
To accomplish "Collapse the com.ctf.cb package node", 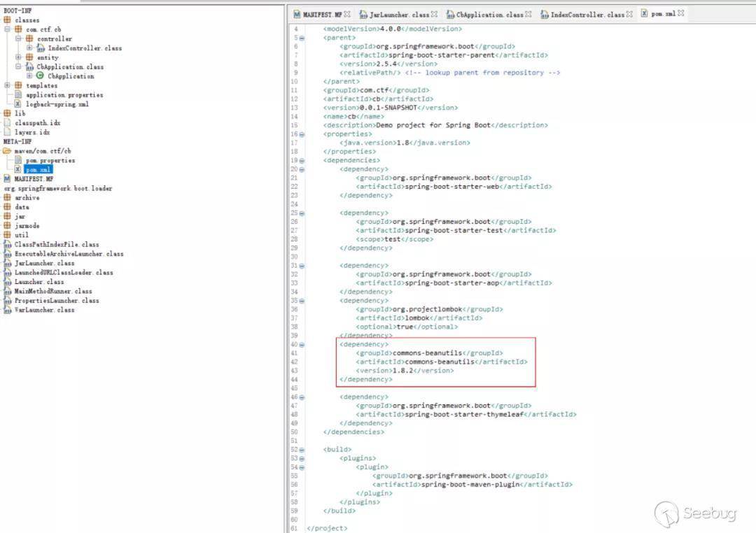I will pyautogui.click(x=7, y=29).
